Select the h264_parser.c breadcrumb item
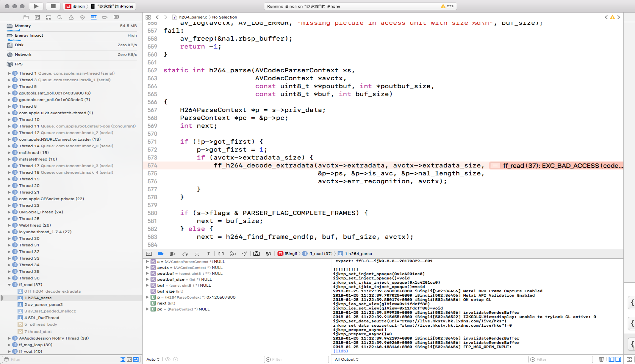This screenshot has height=364, width=635. coord(190,17)
